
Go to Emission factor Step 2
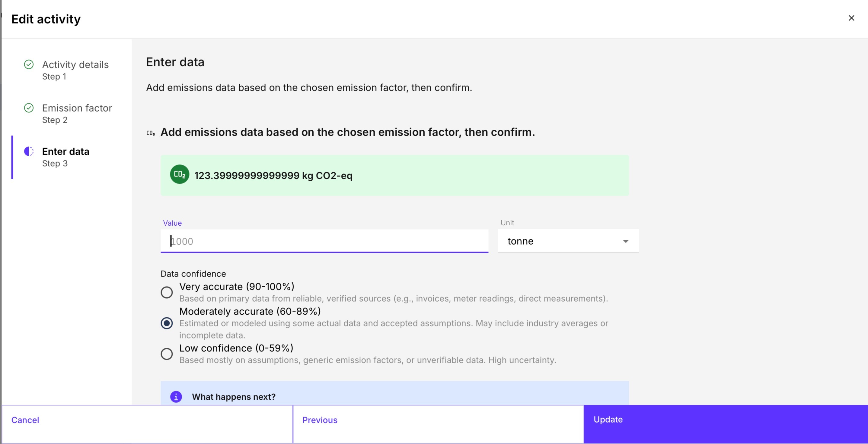click(77, 113)
